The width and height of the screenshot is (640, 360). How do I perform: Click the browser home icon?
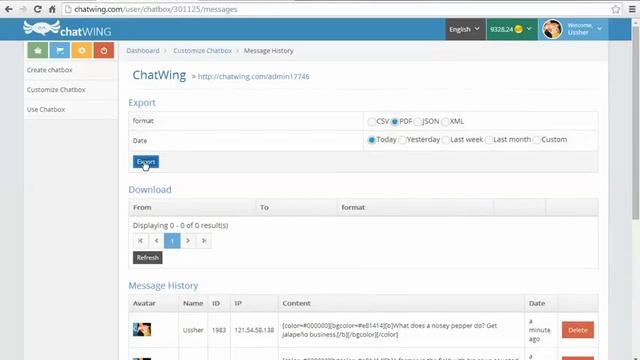coord(52,9)
